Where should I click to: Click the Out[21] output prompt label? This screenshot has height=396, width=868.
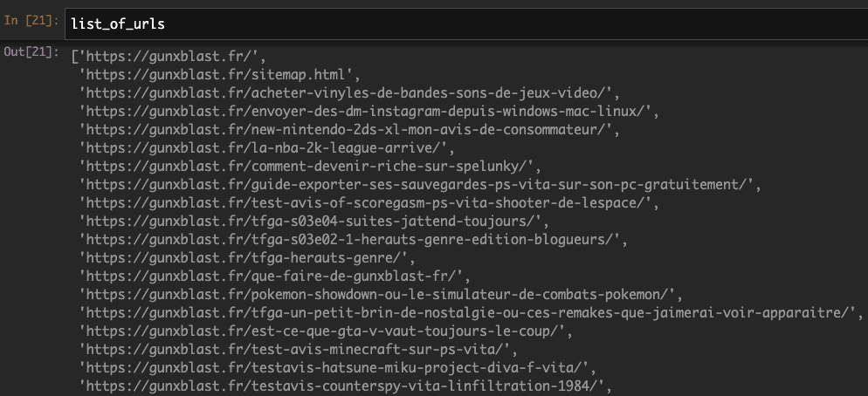click(x=31, y=52)
